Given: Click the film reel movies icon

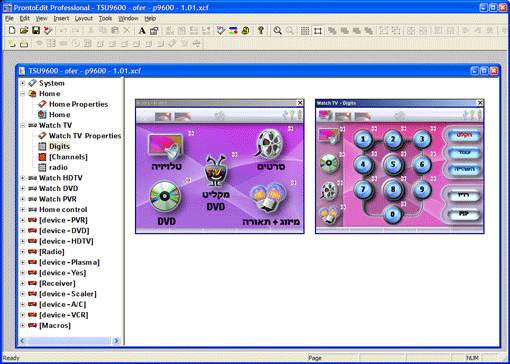Looking at the screenshot, I should [269, 144].
